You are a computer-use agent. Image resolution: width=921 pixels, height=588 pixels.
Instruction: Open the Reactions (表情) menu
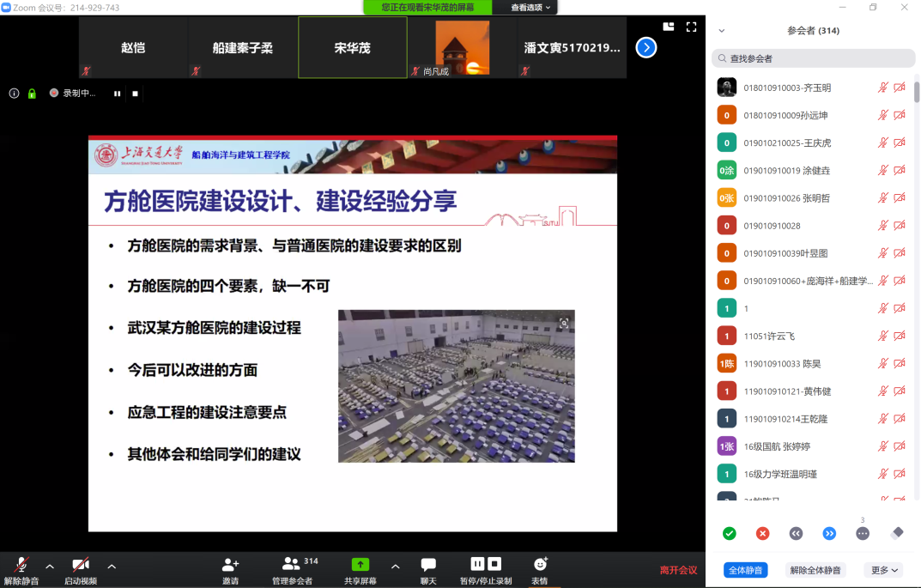pyautogui.click(x=540, y=565)
